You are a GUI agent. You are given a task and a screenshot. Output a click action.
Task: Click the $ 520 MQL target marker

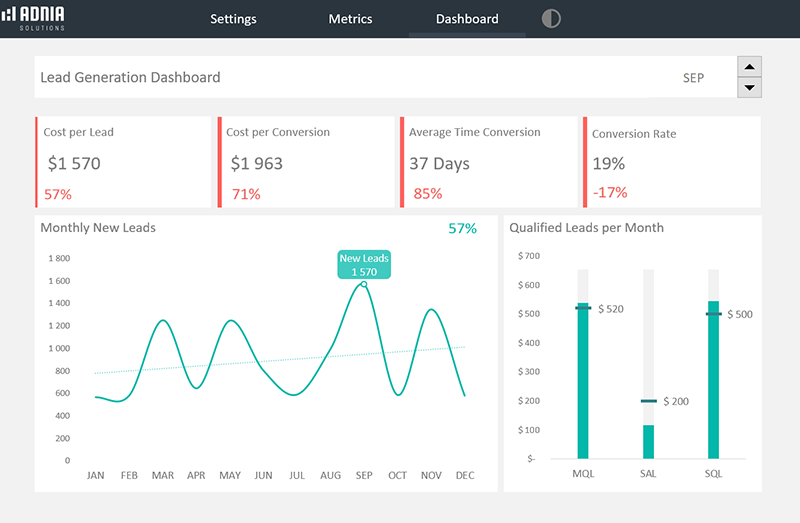583,308
